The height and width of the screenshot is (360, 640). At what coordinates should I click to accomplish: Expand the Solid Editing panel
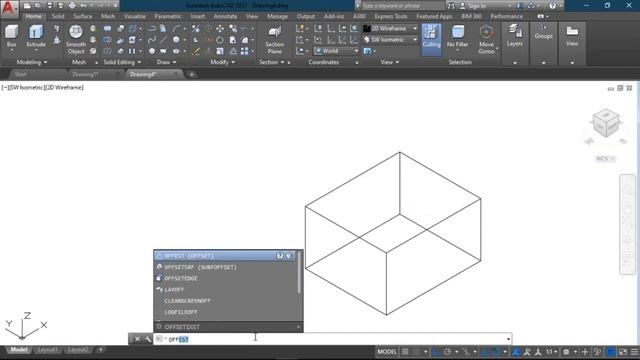122,62
